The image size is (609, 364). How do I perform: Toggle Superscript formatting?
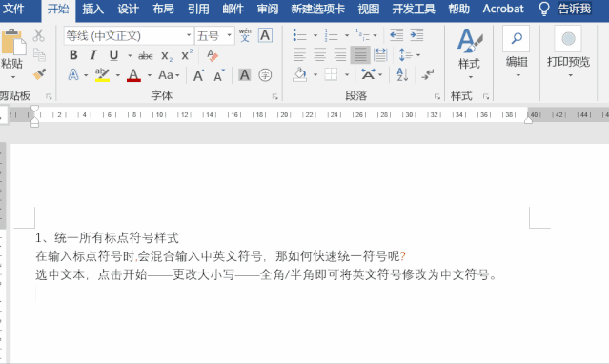click(187, 55)
